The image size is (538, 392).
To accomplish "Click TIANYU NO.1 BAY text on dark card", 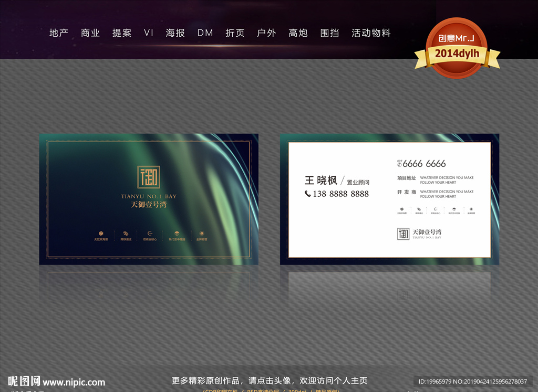I will (x=149, y=196).
